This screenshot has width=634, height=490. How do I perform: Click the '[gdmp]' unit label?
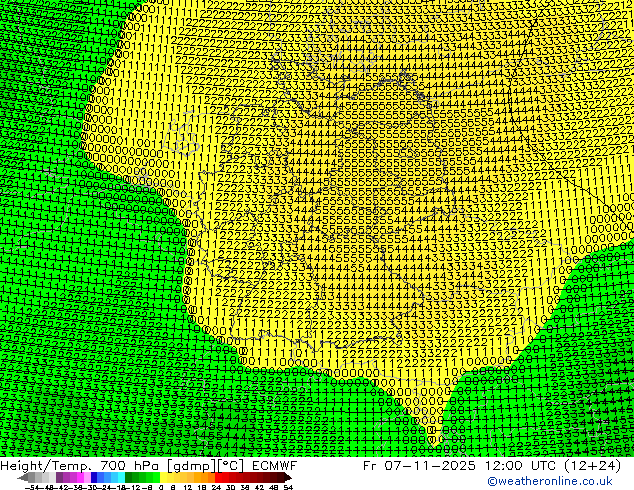pos(190,466)
